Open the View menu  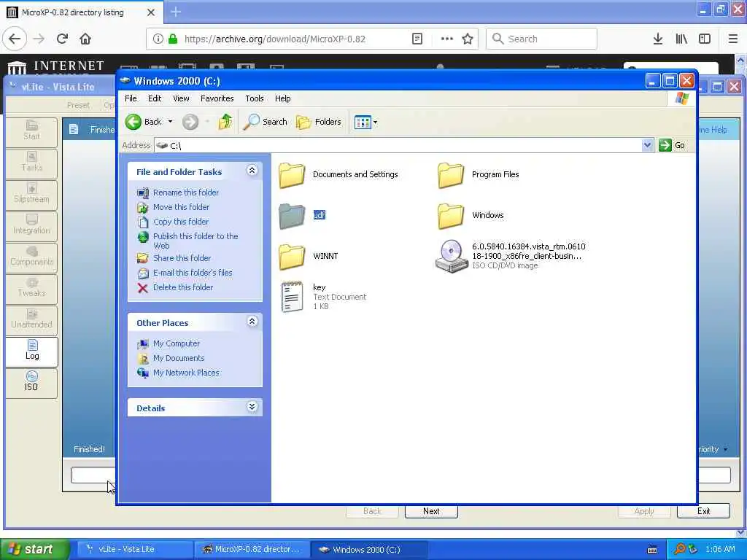pos(181,98)
